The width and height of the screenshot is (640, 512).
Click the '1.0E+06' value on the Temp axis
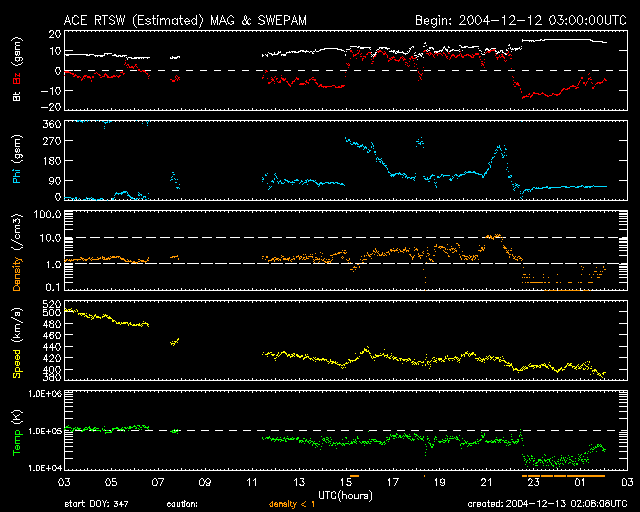45,393
